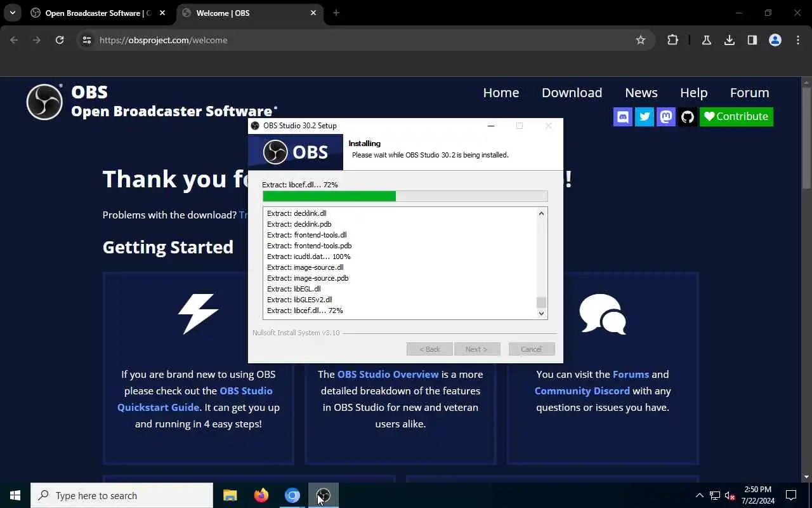Select log line Extract: image-source.dll
This screenshot has width=812, height=508.
pos(305,267)
